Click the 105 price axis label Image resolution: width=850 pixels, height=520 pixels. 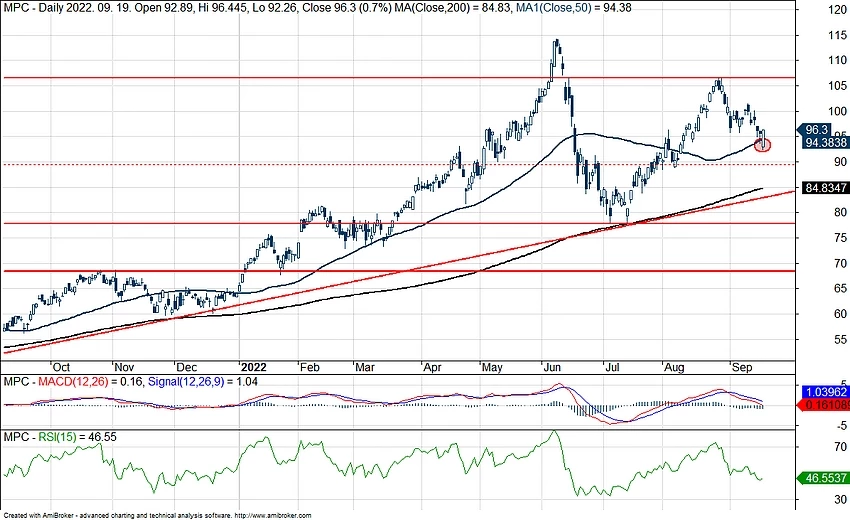click(x=837, y=86)
